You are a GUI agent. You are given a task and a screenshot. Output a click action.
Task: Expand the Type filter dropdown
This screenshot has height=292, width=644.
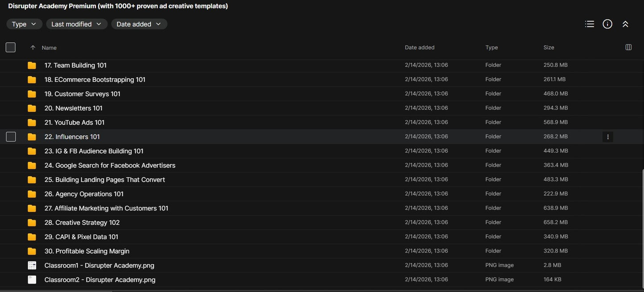coord(25,24)
